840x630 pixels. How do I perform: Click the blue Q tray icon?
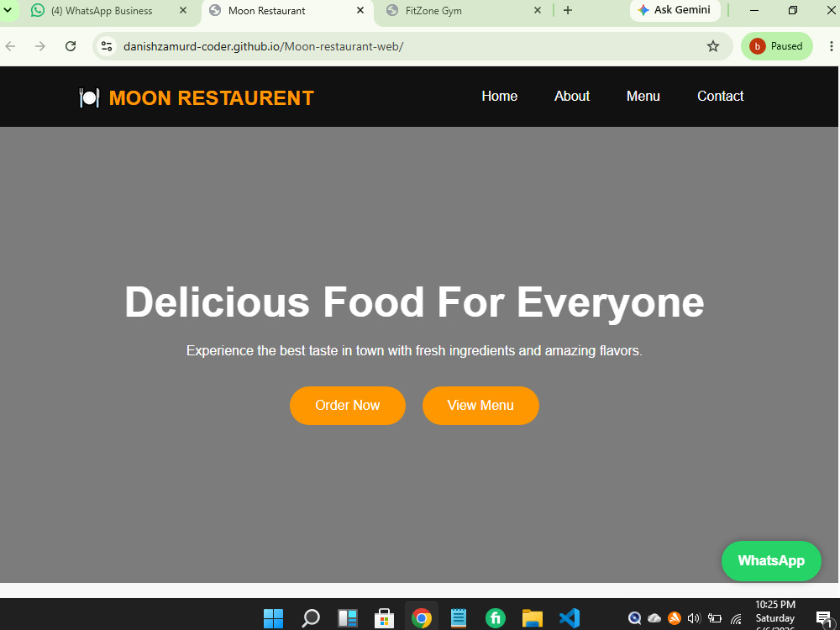pos(635,618)
